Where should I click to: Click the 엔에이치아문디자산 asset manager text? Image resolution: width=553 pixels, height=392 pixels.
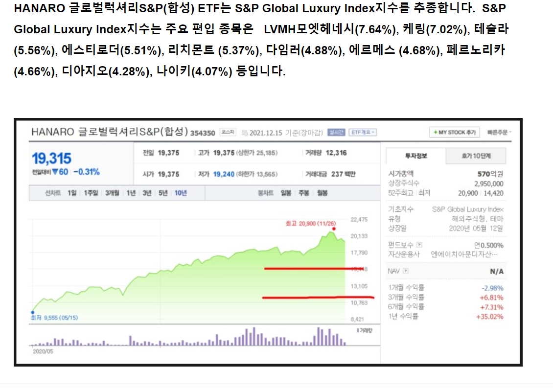[464, 254]
